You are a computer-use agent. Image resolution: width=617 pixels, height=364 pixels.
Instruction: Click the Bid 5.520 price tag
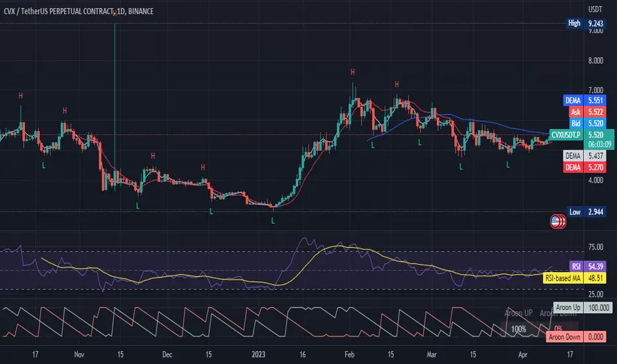tap(587, 123)
